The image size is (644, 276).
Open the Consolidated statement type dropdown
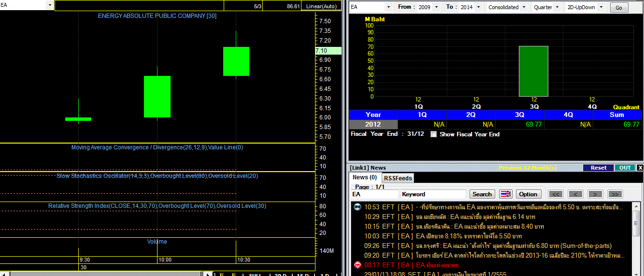pos(524,7)
